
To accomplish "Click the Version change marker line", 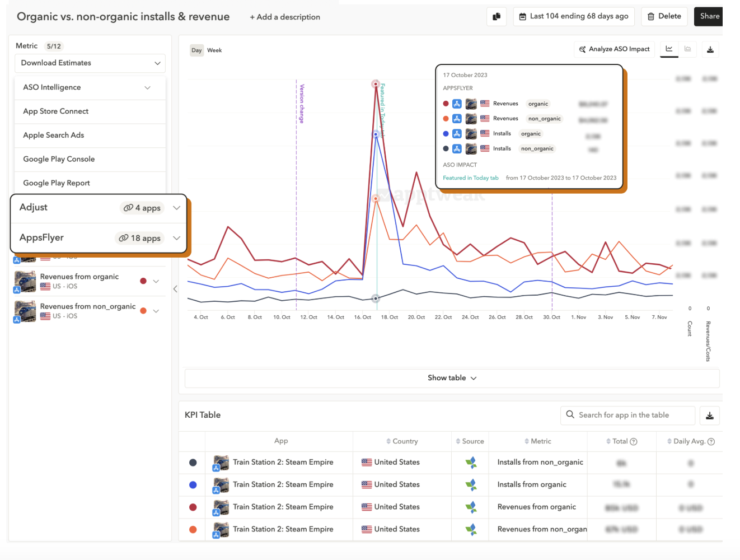I will [297, 195].
